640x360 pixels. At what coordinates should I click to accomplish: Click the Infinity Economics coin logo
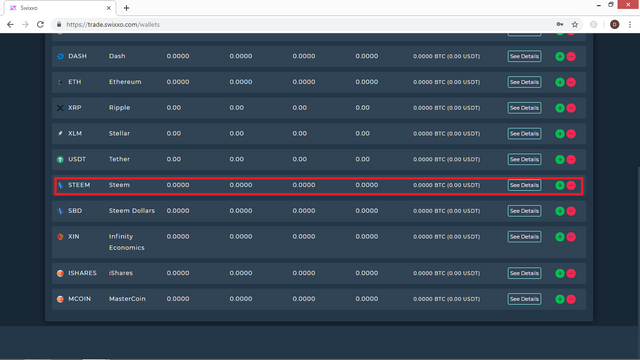point(60,237)
